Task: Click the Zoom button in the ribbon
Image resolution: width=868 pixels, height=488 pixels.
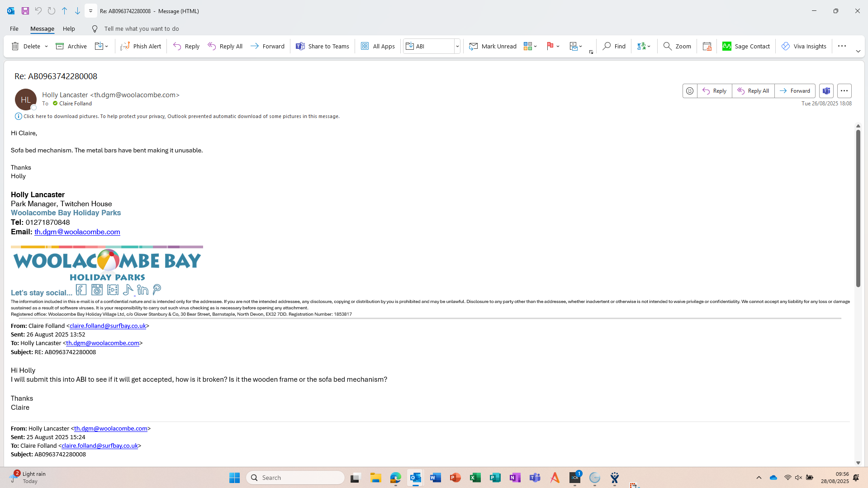Action: pos(677,46)
